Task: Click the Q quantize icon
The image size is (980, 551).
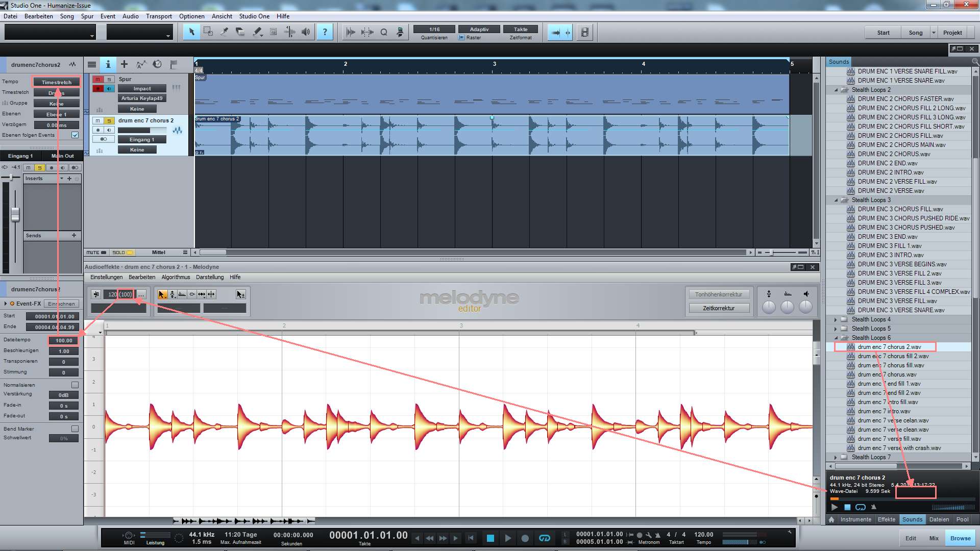Action: [384, 32]
